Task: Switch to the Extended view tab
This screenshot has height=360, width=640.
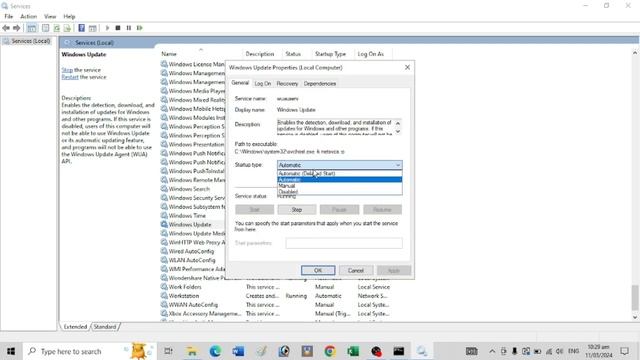Action: coord(75,327)
